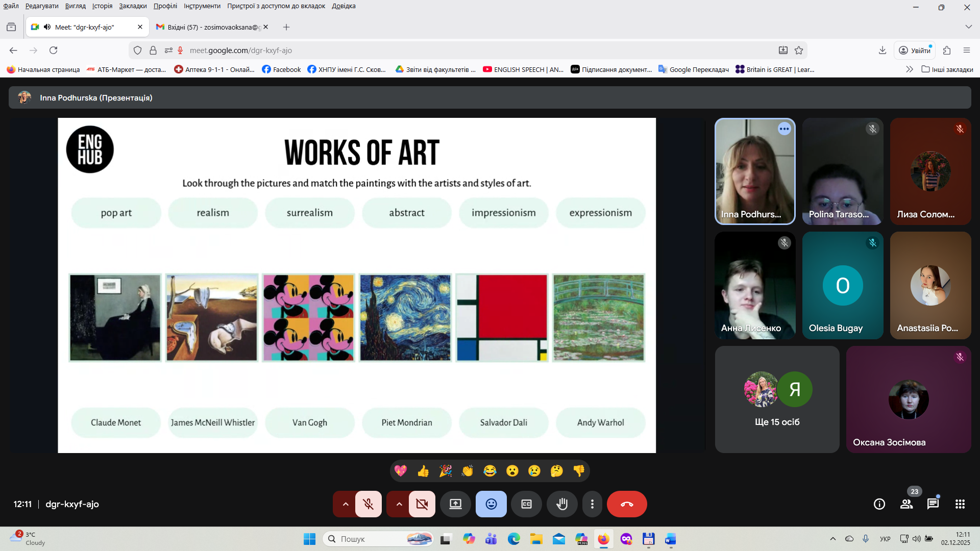Unmute the microphone in the call bar

(368, 504)
